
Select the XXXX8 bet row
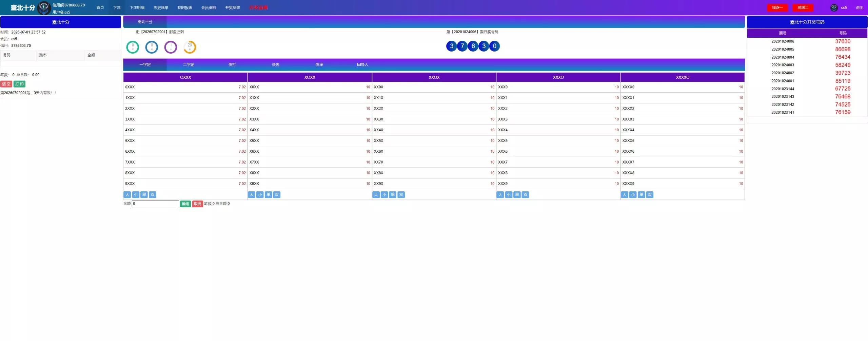click(x=683, y=173)
